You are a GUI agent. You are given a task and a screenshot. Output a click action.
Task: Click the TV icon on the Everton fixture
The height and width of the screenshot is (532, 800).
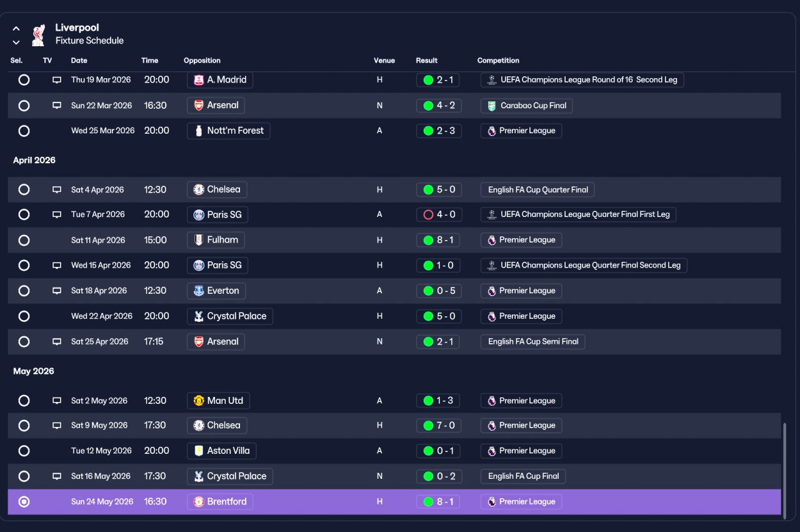click(57, 291)
